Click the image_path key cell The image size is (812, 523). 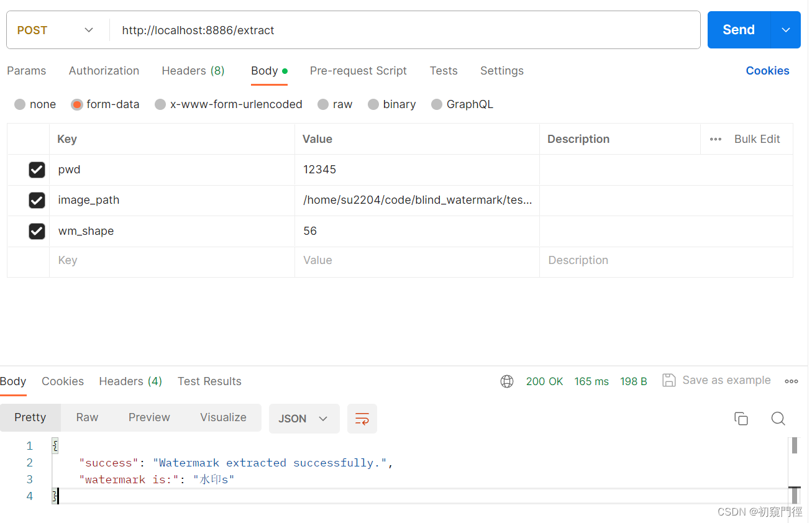[172, 200]
